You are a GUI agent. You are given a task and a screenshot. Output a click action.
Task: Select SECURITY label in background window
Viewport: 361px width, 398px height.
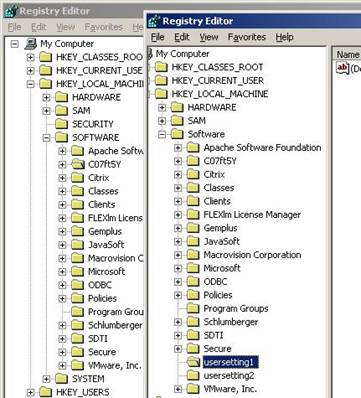pos(93,124)
